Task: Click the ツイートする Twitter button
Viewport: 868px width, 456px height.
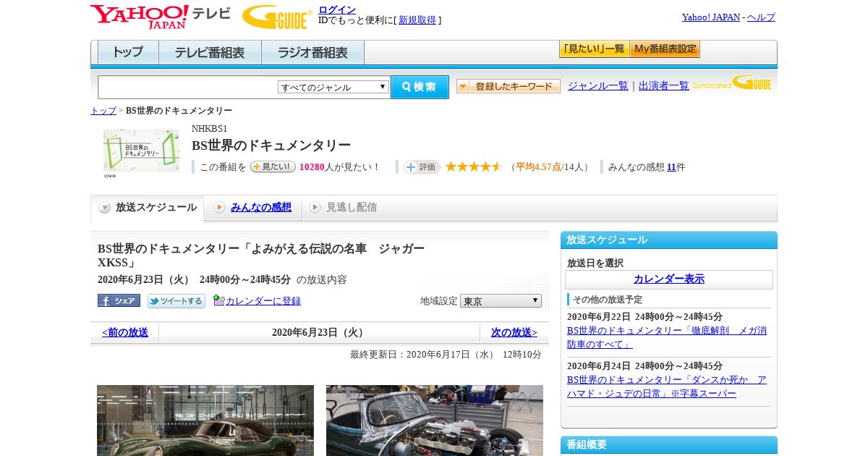Action: point(176,301)
